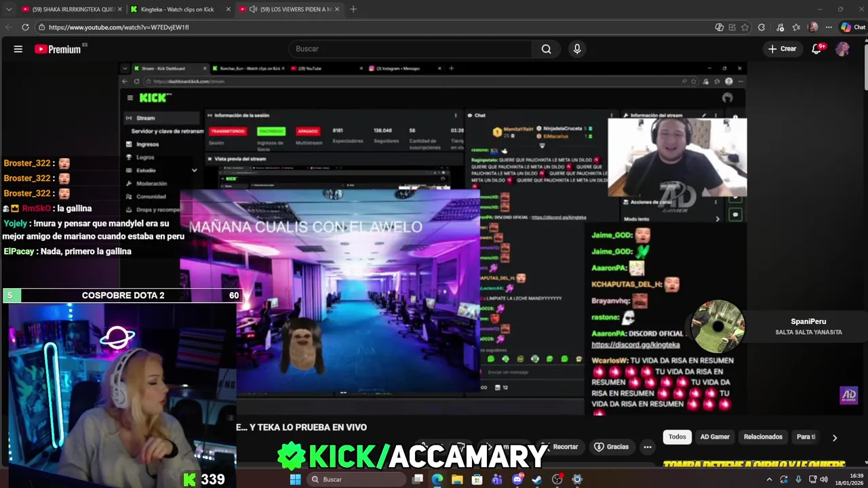Close the LOS VIEWERS PIDEN tab
Screen dimensions: 868x488
(x=338, y=9)
